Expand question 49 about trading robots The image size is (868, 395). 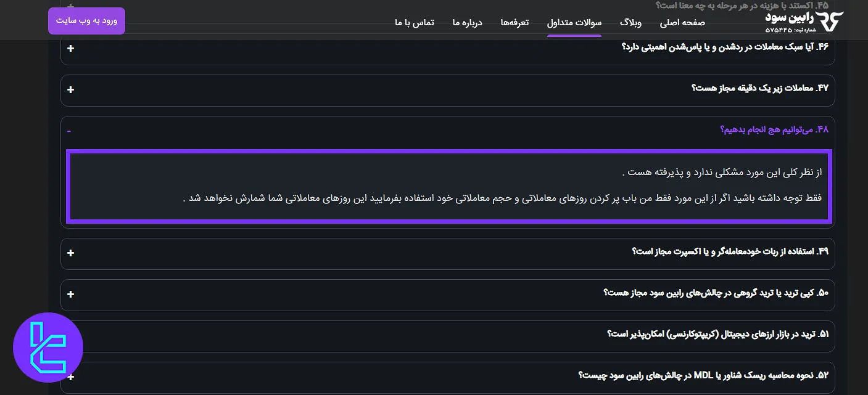pyautogui.click(x=70, y=253)
